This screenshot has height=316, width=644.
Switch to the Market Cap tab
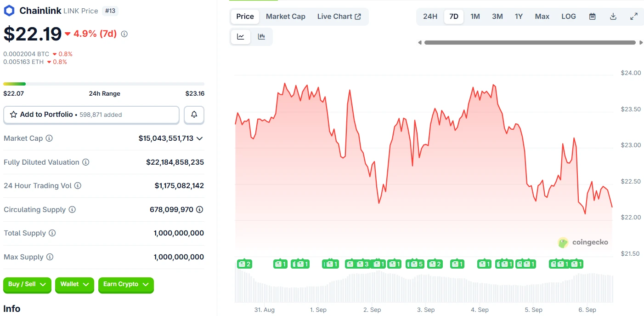[x=285, y=16]
